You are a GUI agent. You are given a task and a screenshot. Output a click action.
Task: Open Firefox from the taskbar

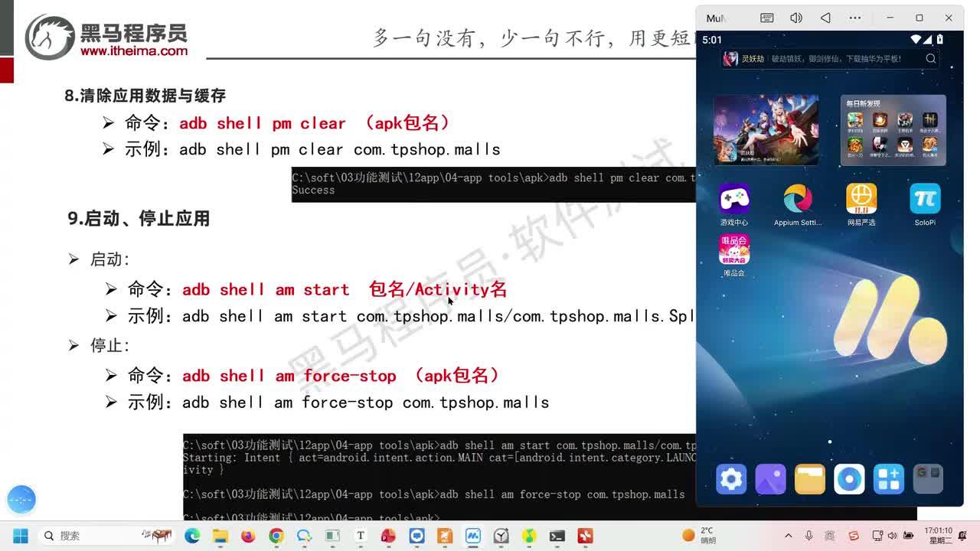(248, 536)
